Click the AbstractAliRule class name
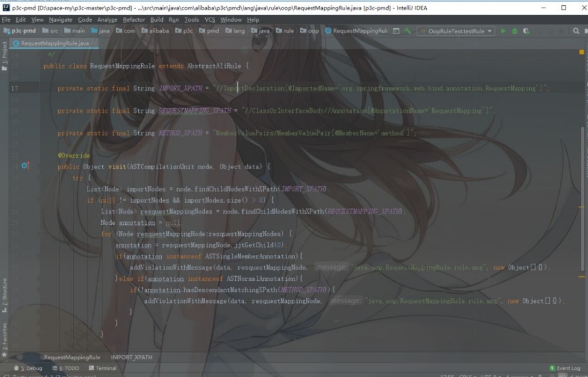Screen dimensions: 588x377 tap(214, 66)
